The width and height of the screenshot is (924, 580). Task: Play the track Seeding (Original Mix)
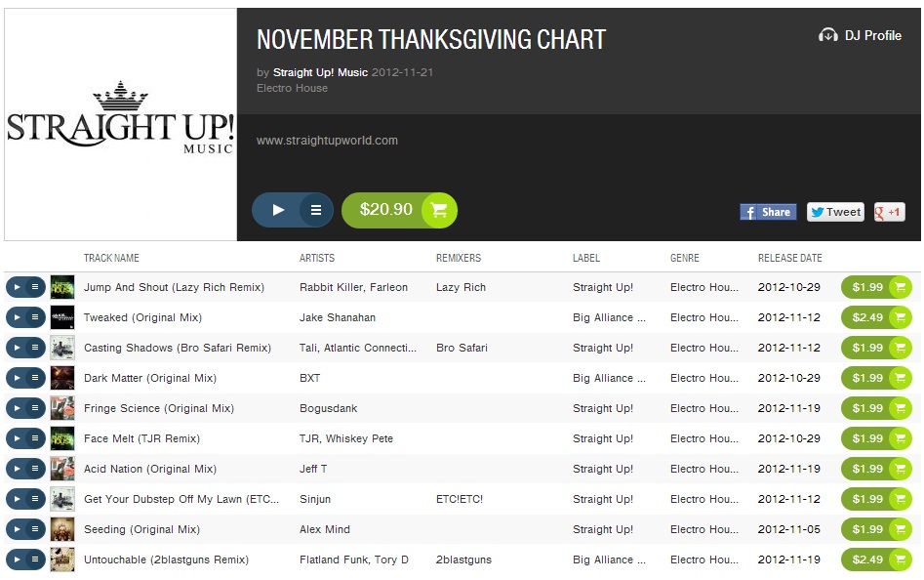[x=18, y=529]
